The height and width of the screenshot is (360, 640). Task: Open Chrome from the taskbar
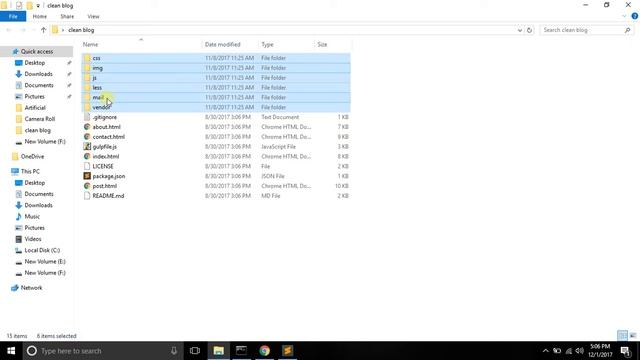264,351
